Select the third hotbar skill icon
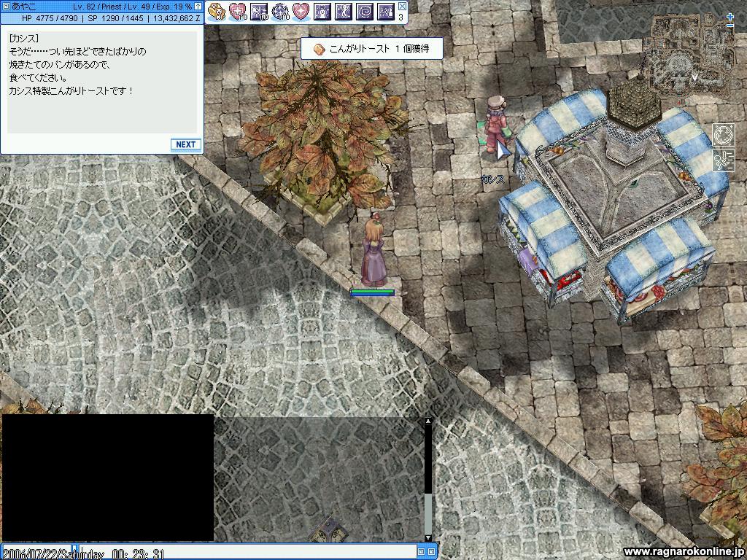The height and width of the screenshot is (560, 747). tap(259, 12)
